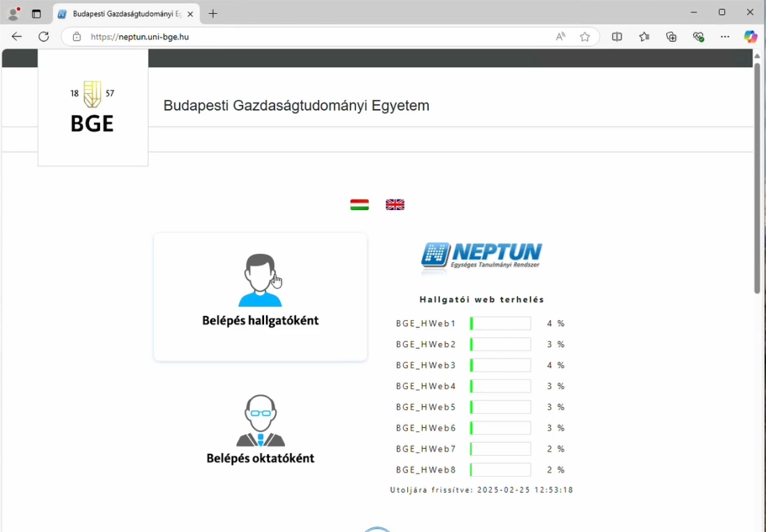Click the BGE university logo
766x532 pixels.
pos(93,108)
